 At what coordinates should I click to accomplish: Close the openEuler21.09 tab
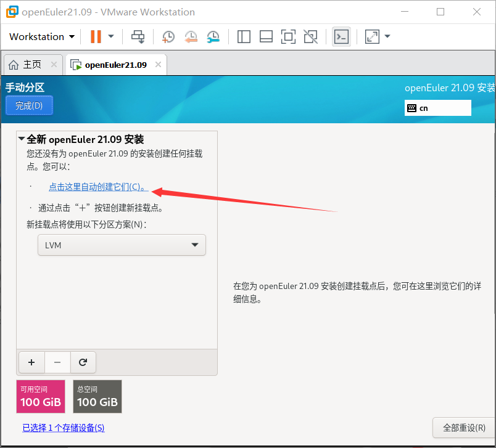tap(158, 65)
